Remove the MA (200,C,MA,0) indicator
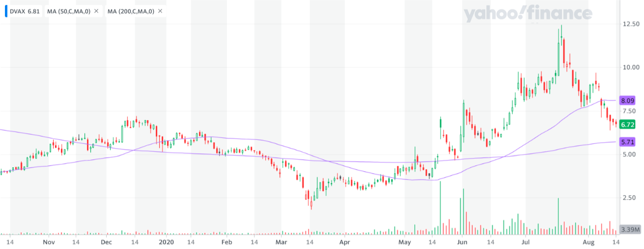Viewport: 644px width, 249px height. pos(160,11)
